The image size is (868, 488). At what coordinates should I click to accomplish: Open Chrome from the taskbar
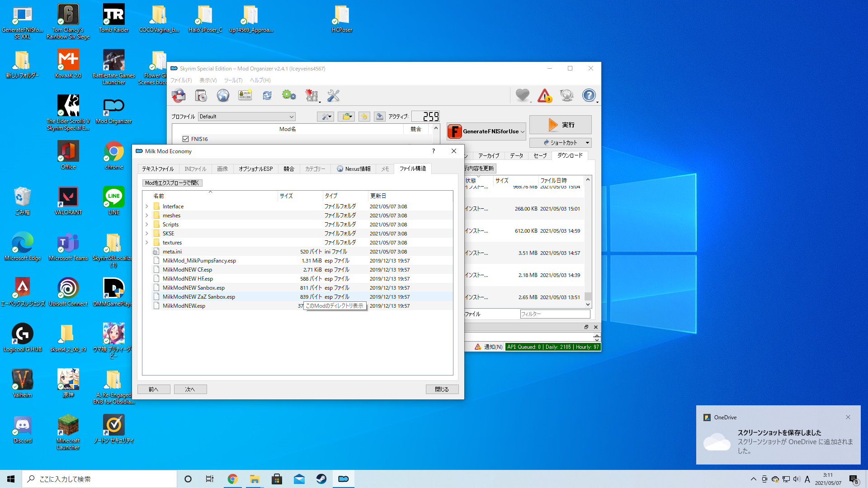[x=232, y=479]
